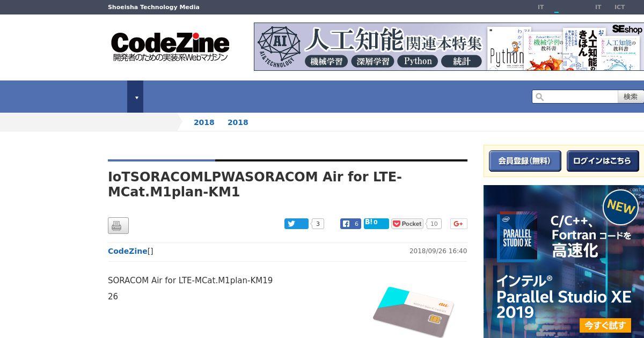
Task: Click the magnifier icon in search box
Action: click(540, 97)
